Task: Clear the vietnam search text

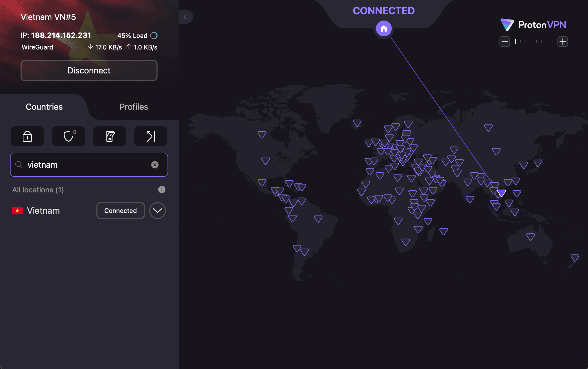Action: 155,165
